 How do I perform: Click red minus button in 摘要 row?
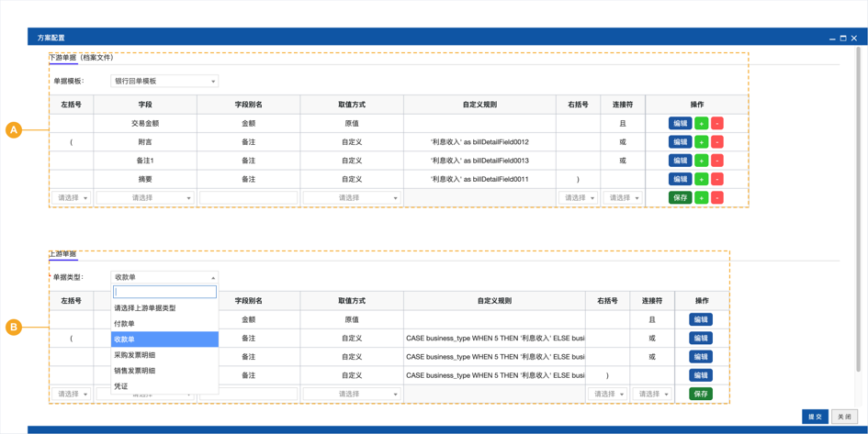[x=716, y=179]
